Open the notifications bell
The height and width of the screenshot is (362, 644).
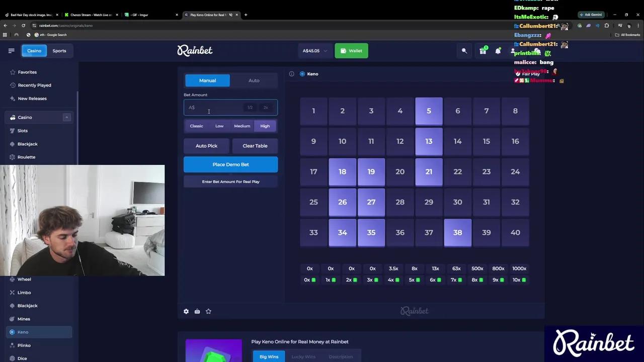click(498, 51)
